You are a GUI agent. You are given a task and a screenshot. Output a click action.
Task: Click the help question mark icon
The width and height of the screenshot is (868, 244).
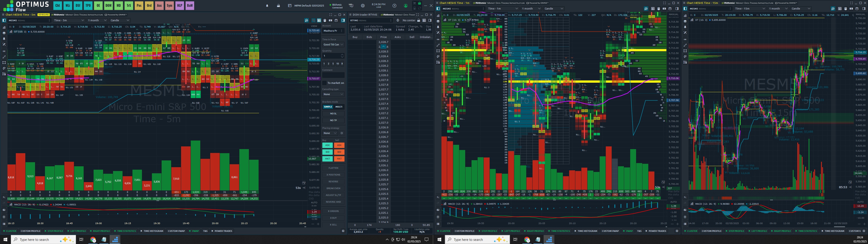pyautogui.click(x=394, y=6)
